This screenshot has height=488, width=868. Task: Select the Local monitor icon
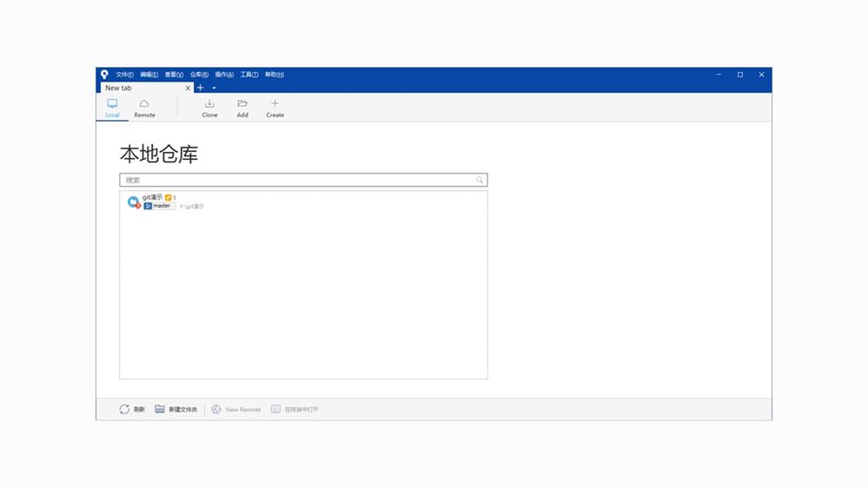[x=112, y=104]
